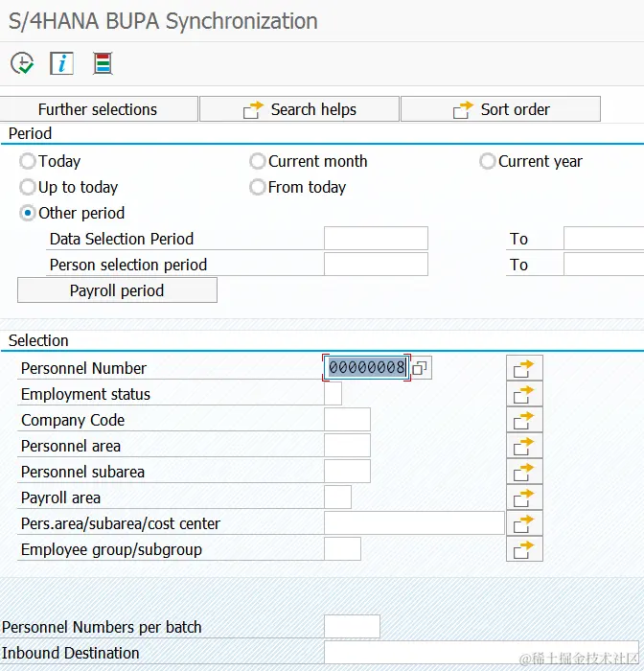The height and width of the screenshot is (671, 644).
Task: Open multiple selection for Employment status
Action: [524, 394]
